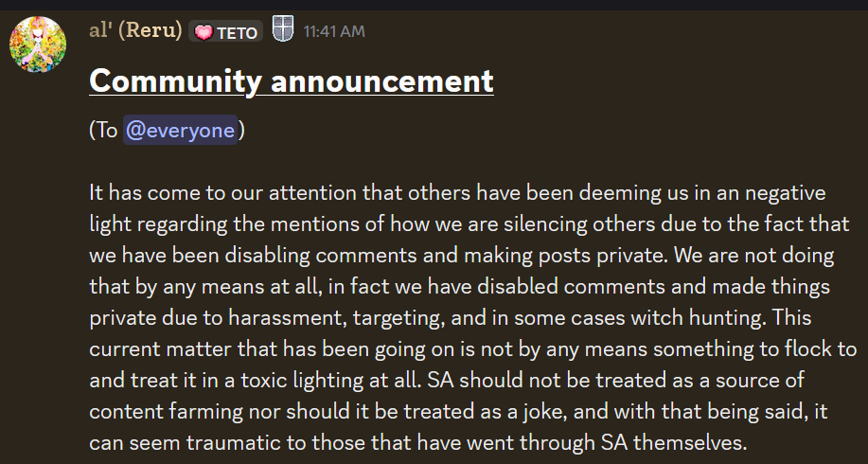Viewport: 868px width, 464px height.
Task: Click the word Community in the heading
Action: (x=175, y=81)
